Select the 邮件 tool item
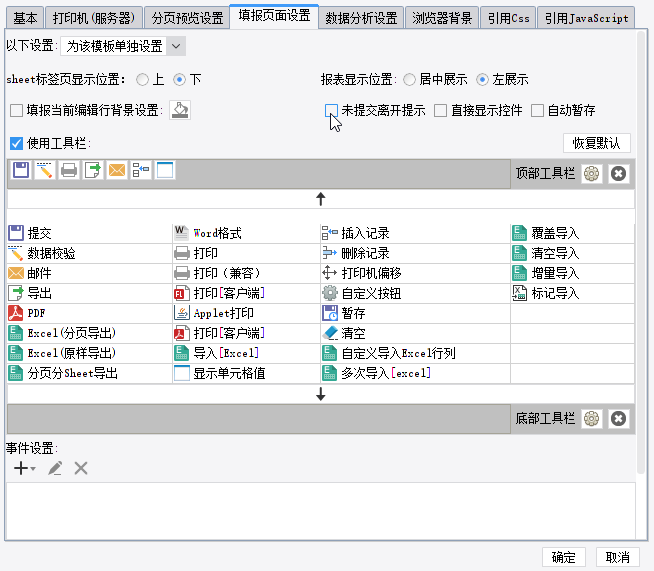This screenshot has height=571, width=654. click(x=90, y=273)
